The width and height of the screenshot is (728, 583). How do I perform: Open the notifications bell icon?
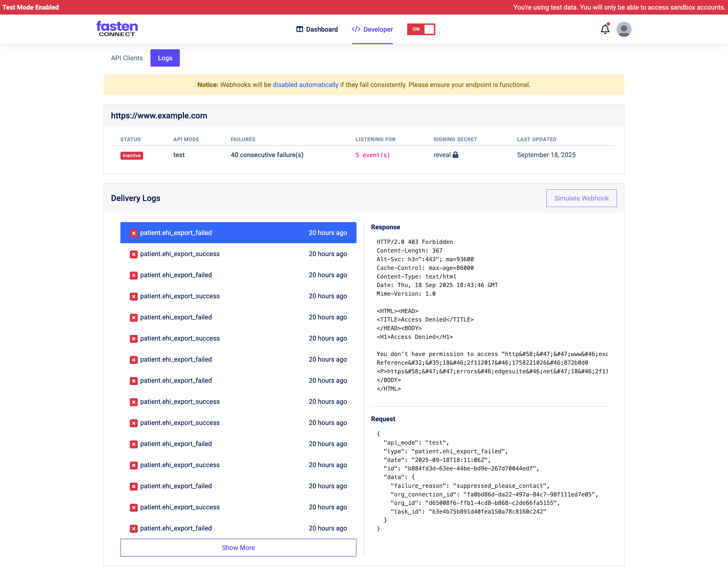coord(605,29)
